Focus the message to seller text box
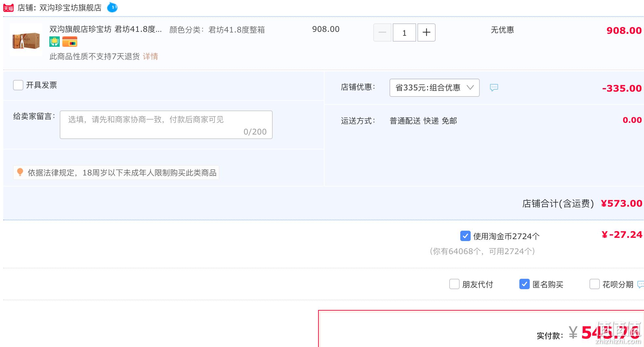This screenshot has height=347, width=644. pyautogui.click(x=166, y=125)
